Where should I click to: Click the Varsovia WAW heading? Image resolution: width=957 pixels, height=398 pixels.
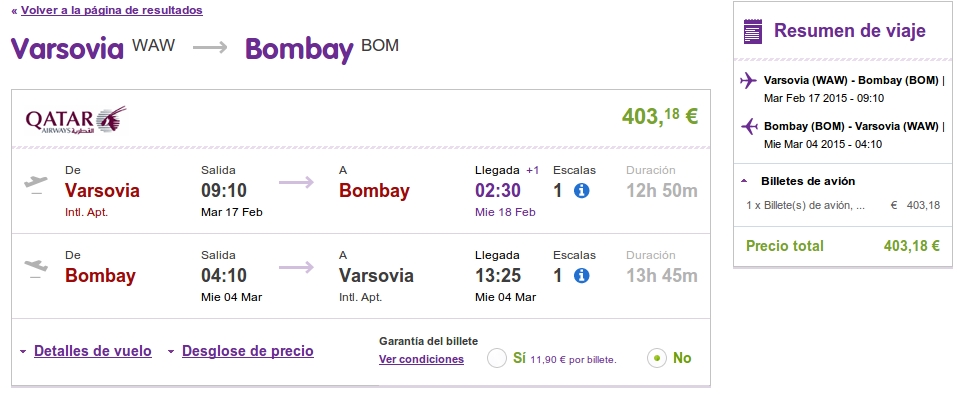tap(93, 48)
